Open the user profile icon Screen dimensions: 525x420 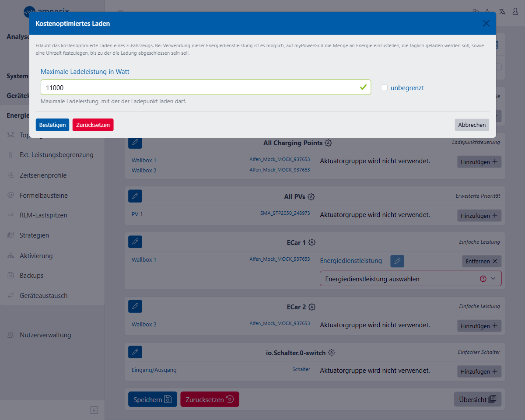pos(515,12)
